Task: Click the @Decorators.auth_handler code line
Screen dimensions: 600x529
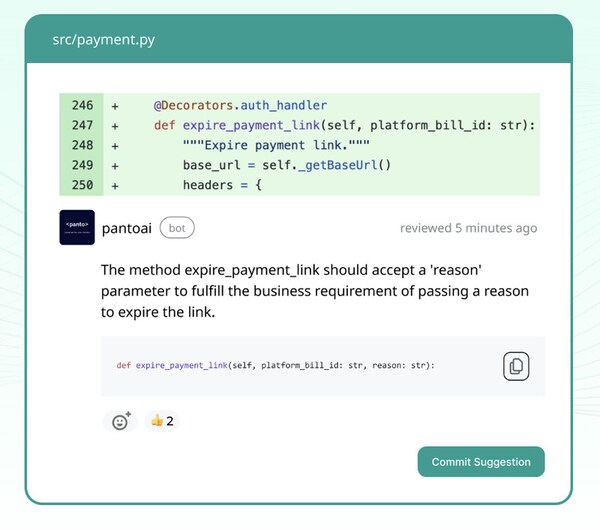Action: click(x=240, y=105)
